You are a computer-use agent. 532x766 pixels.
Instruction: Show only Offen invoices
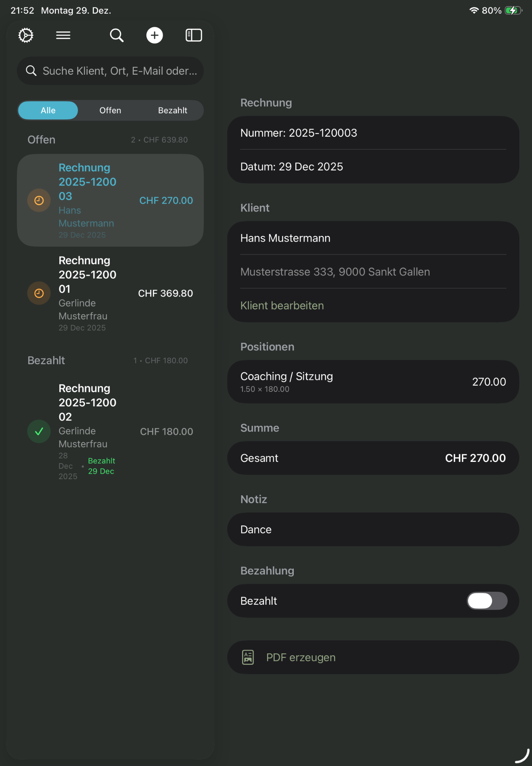tap(110, 110)
